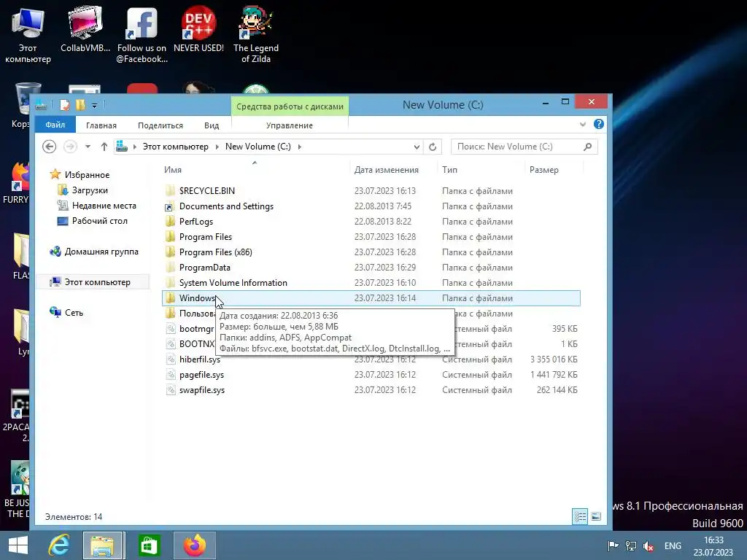Select The Legend of Zilda desktop icon
Viewport: 747px width, 560px height.
pos(256,34)
